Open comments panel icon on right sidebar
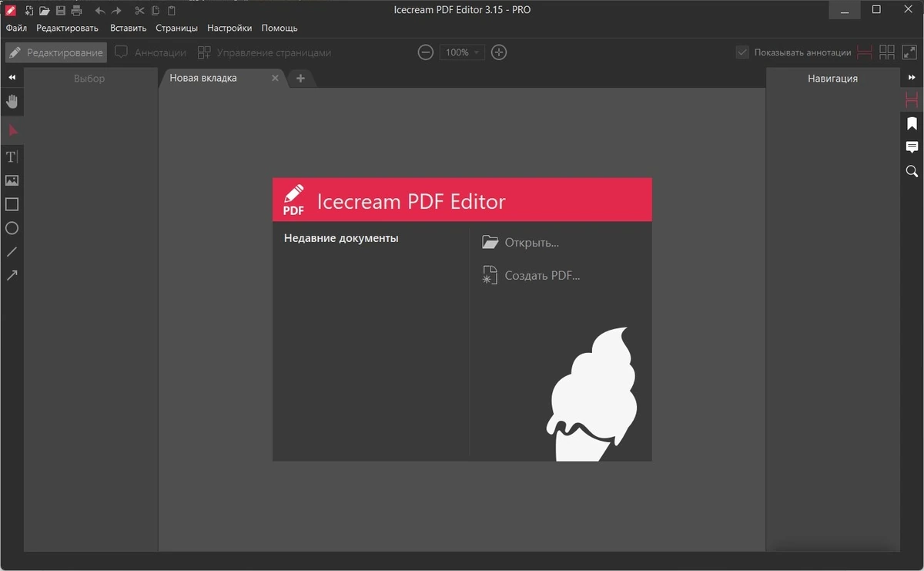The width and height of the screenshot is (924, 571). [912, 147]
